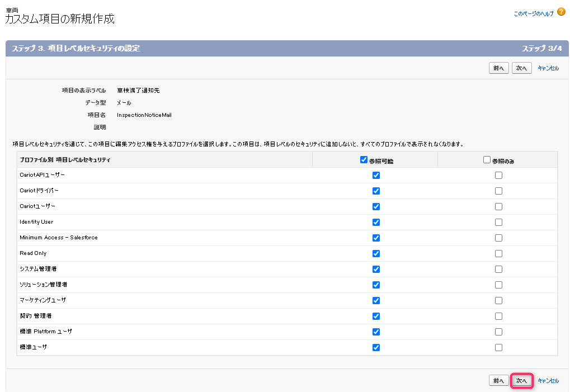Uncheck 参照可能 for CariotAPIユーザー
Image resolution: width=570 pixels, height=392 pixels.
coord(376,175)
